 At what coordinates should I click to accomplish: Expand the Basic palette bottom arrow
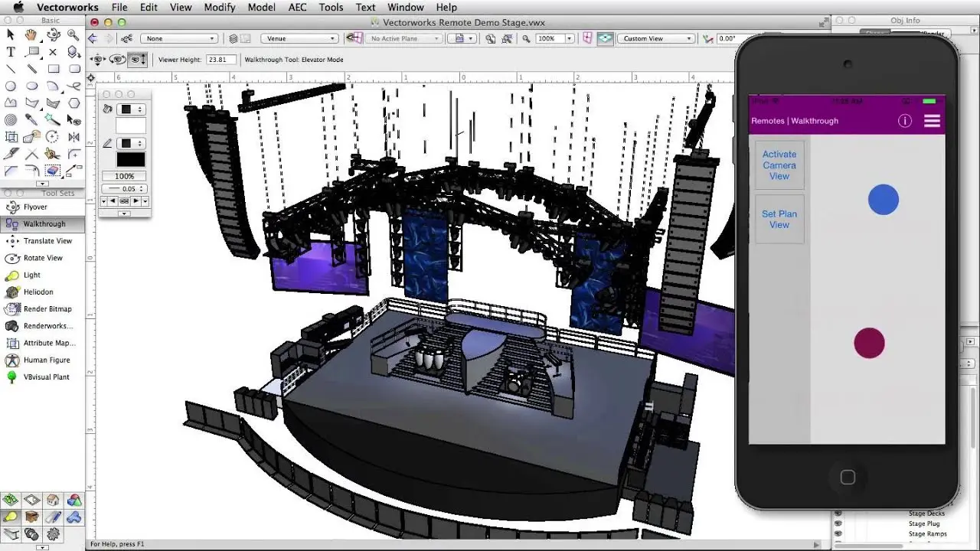(43, 184)
